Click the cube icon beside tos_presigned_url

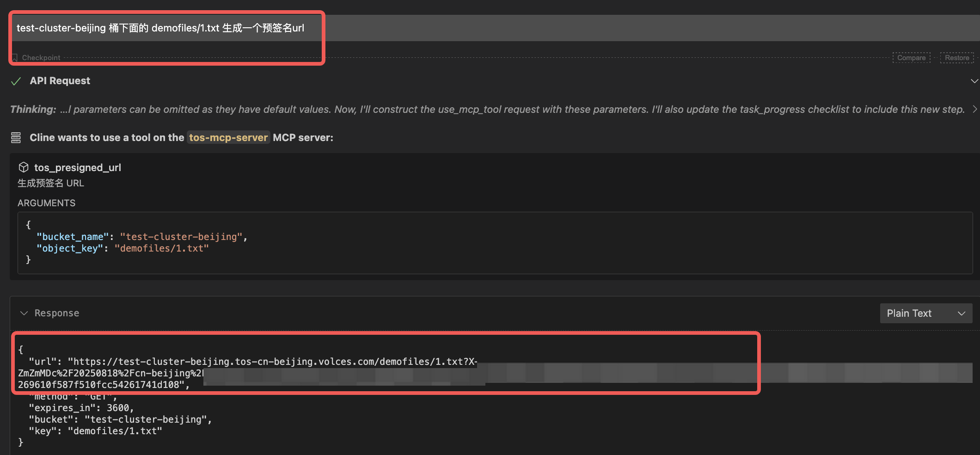24,167
